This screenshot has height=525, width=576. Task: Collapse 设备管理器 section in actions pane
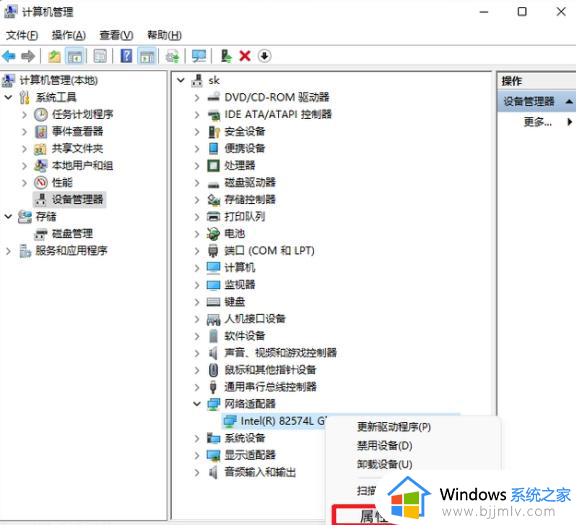click(569, 101)
